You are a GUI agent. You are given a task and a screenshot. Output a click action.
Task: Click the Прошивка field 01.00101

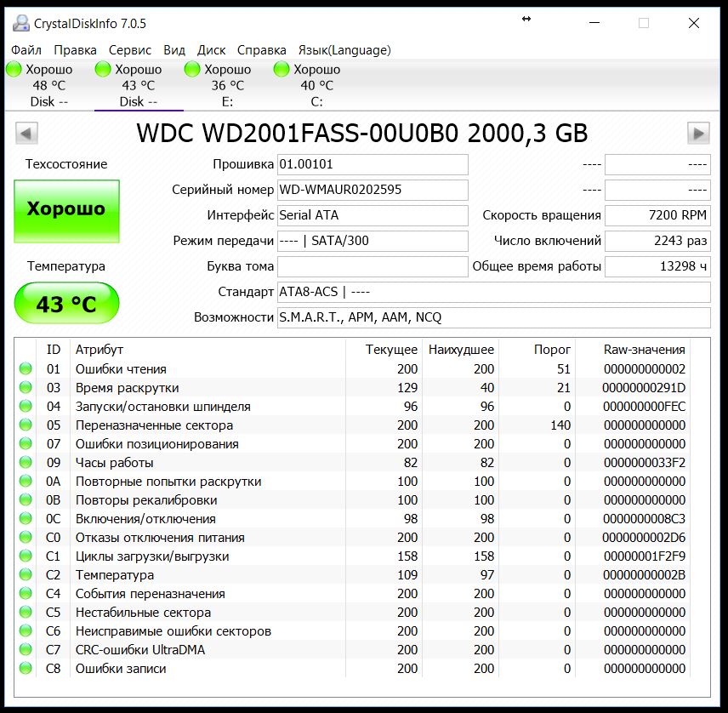[x=373, y=164]
